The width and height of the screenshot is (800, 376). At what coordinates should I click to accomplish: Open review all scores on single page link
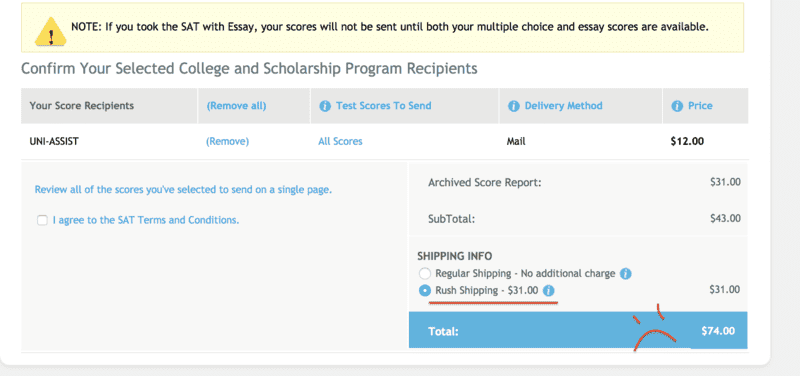[x=183, y=190]
